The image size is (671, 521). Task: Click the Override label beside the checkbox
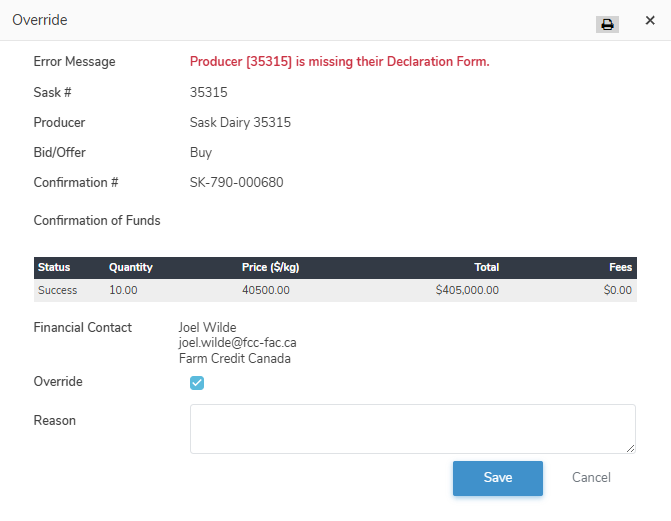[58, 382]
